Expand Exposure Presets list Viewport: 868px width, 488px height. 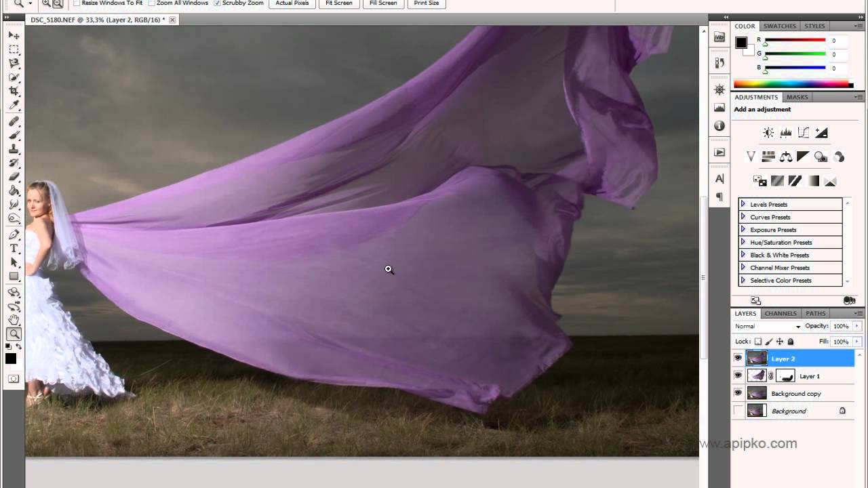(x=743, y=229)
